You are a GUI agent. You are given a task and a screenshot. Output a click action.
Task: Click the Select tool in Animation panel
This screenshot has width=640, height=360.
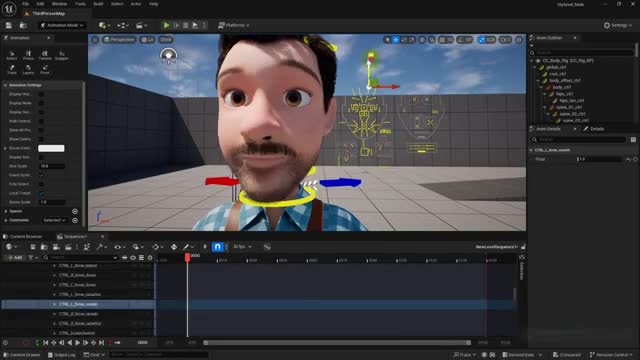12,56
